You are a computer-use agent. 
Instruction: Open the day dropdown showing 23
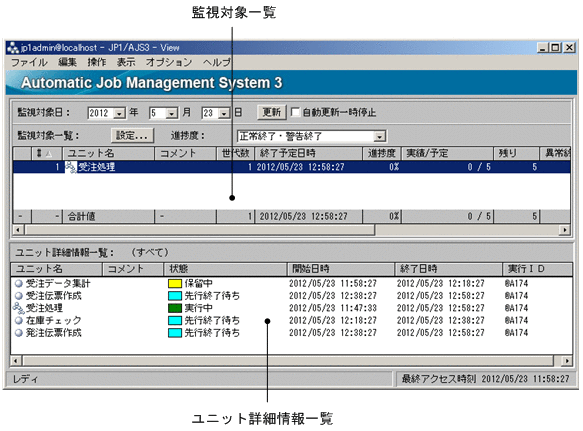point(224,113)
